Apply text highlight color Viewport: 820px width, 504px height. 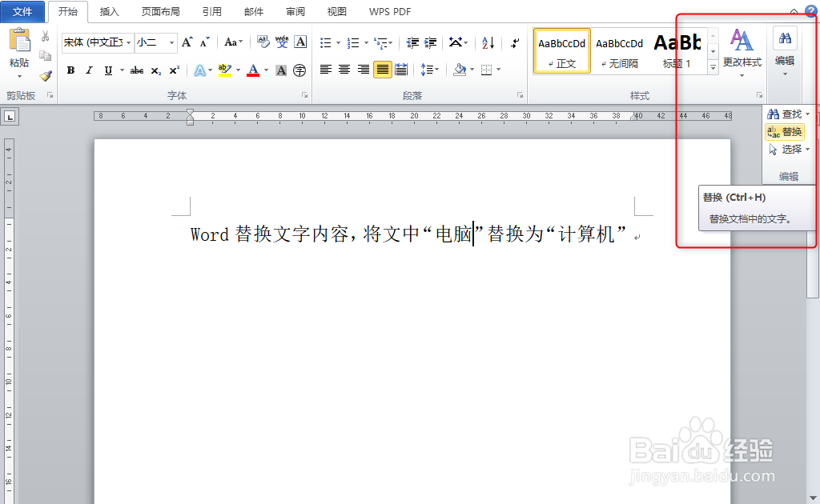(x=227, y=71)
